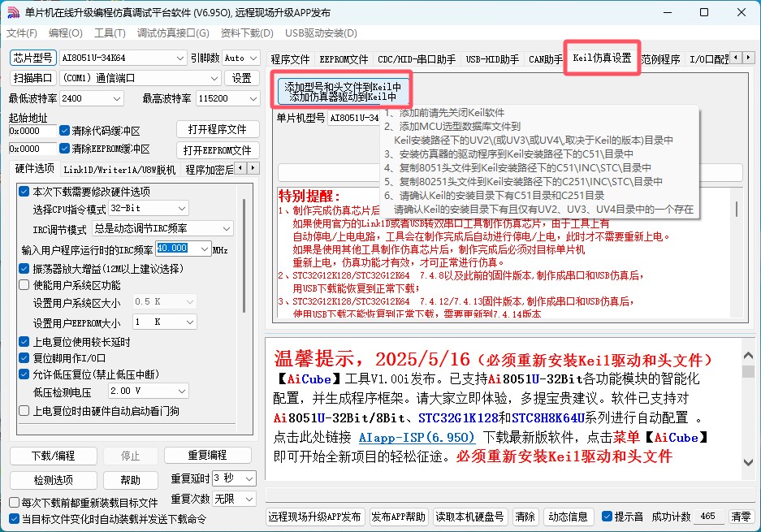The image size is (761, 532).
Task: Select the 硬件选项 tab
Action: [x=34, y=168]
